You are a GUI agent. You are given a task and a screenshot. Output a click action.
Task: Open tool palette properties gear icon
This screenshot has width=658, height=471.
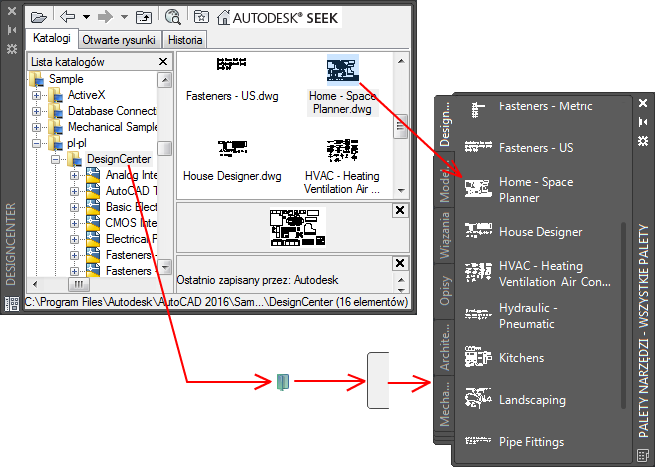point(643,141)
